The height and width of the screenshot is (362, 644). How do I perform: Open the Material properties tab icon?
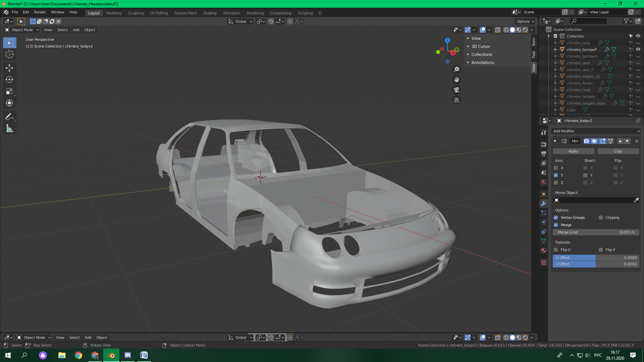click(544, 250)
